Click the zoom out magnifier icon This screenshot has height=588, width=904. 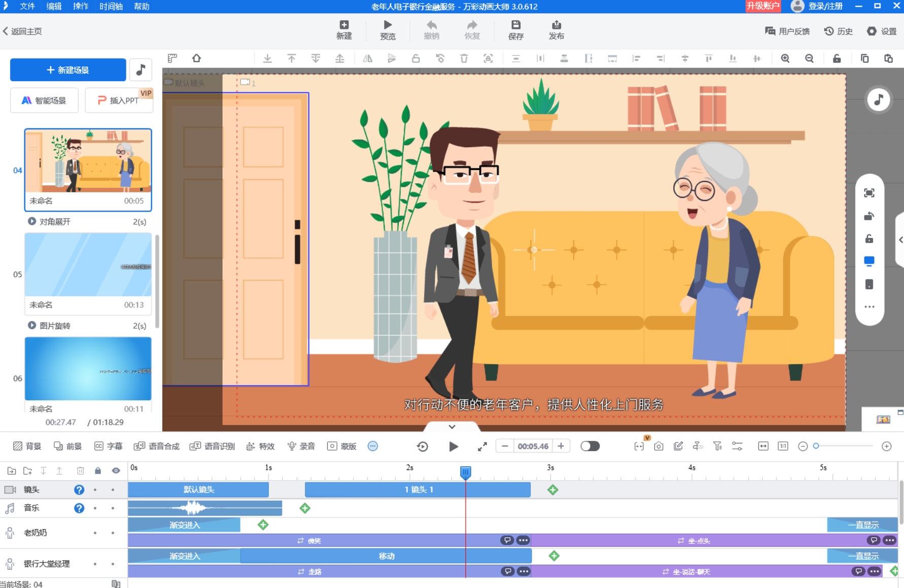click(809, 58)
